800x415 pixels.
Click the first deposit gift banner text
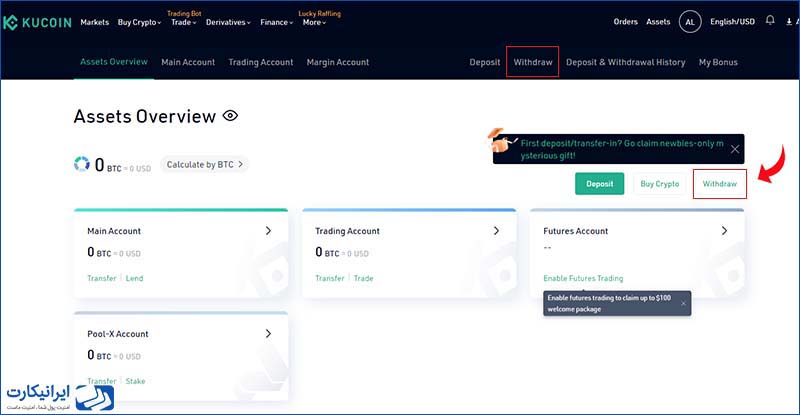(622, 150)
